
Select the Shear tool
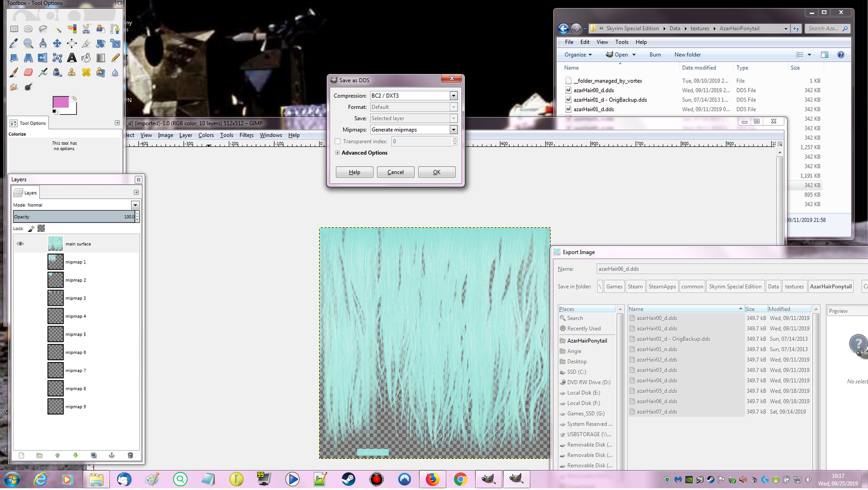pyautogui.click(x=14, y=58)
